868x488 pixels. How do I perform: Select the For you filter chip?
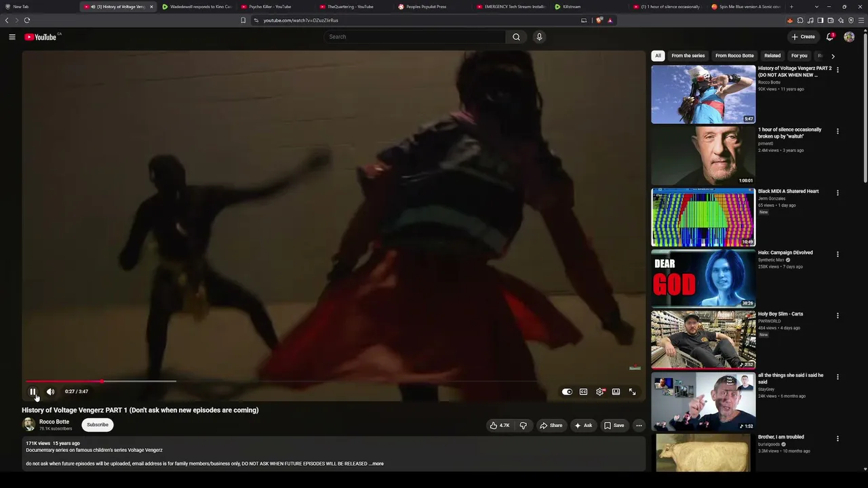[800, 56]
